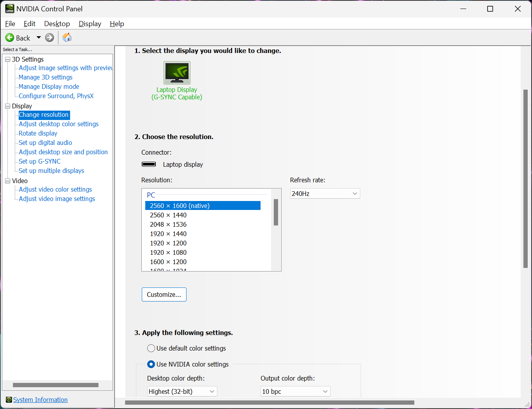Open the Display menu
The height and width of the screenshot is (409, 532).
(x=90, y=24)
